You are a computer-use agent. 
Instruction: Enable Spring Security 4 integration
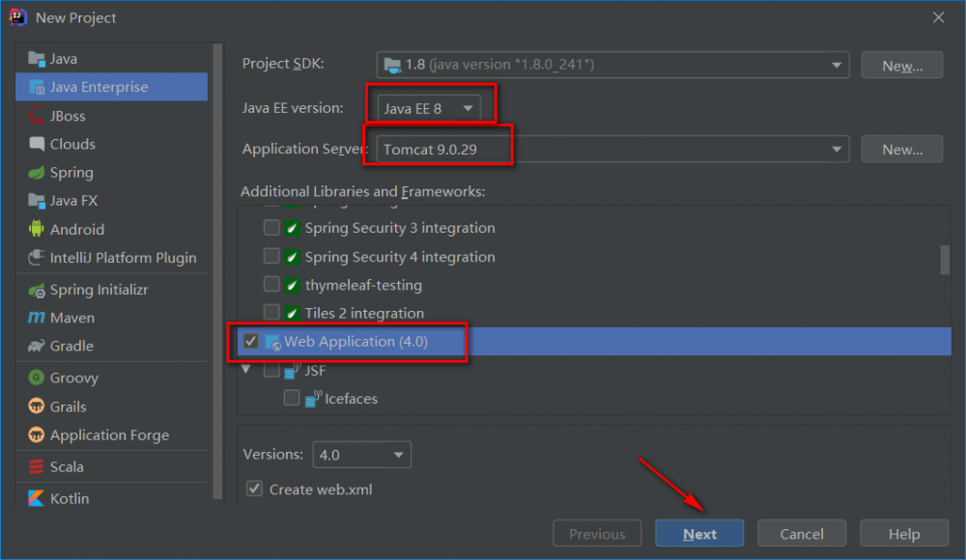[270, 257]
